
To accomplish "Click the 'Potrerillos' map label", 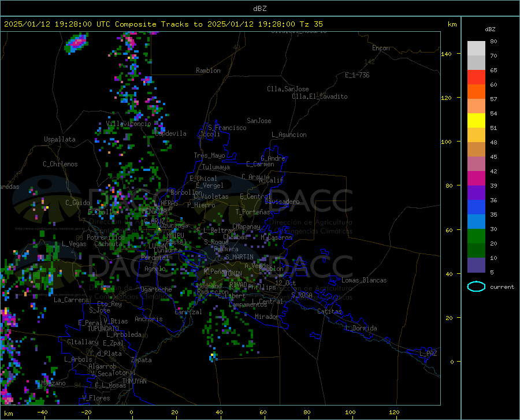I will click(x=106, y=237).
